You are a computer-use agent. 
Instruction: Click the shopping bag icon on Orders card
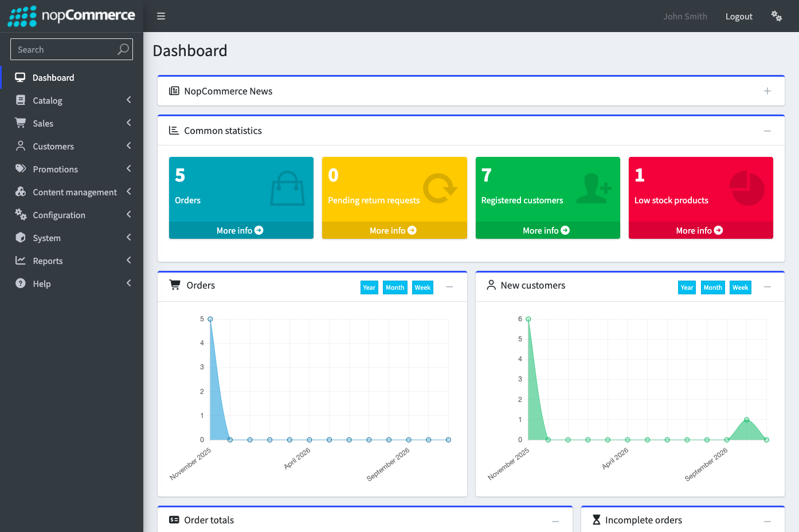(x=287, y=188)
